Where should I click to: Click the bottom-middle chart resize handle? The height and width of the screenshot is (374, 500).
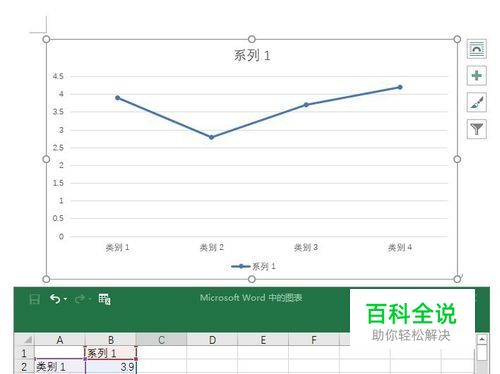pyautogui.click(x=252, y=279)
